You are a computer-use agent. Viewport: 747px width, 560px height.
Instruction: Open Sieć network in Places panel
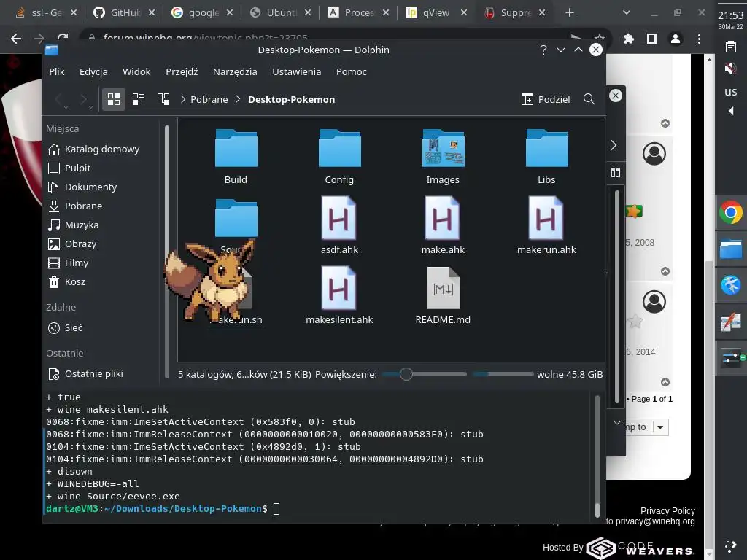click(x=66, y=327)
